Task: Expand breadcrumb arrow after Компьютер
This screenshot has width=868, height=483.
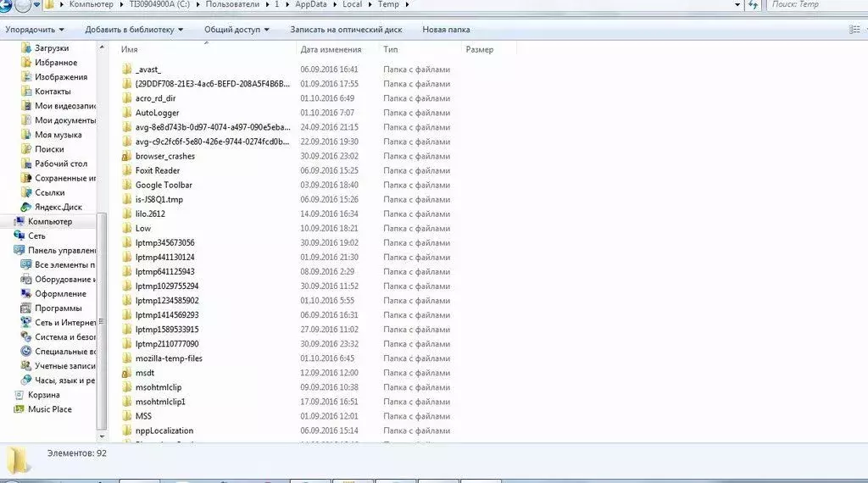Action: (120, 4)
